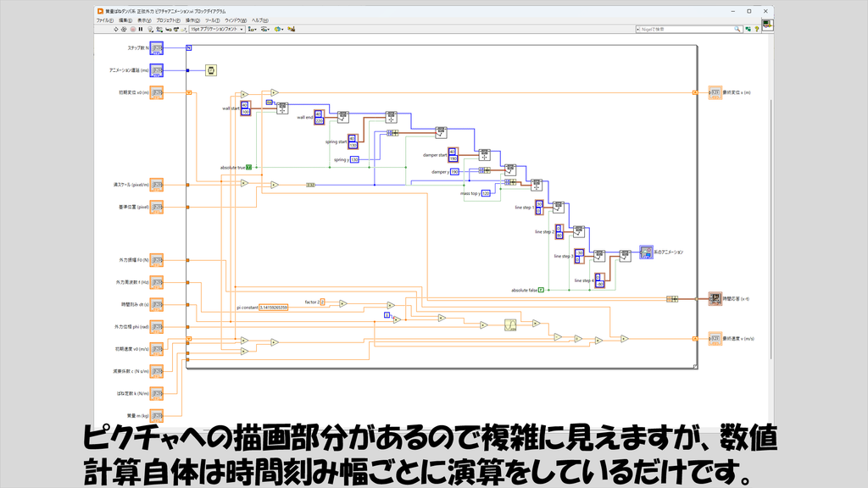Expand the Reorder dropdown in the toolbar
The image size is (868, 488).
pos(278,30)
